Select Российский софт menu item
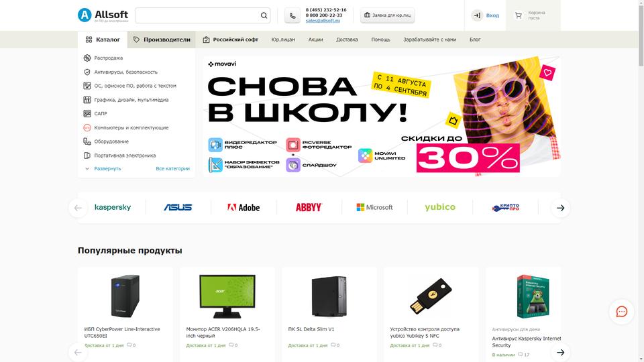Screen dimensions: 644x362 point(230,40)
